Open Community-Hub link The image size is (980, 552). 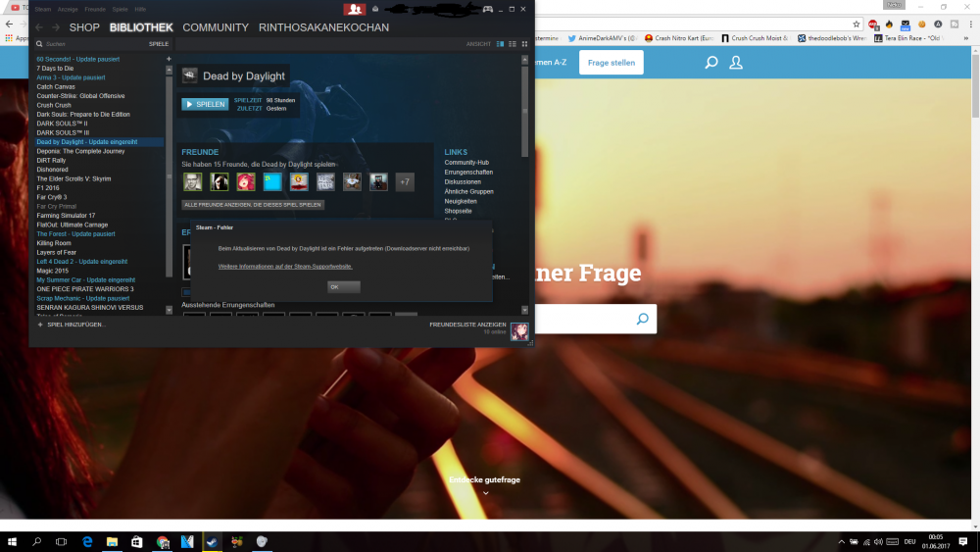tap(466, 163)
